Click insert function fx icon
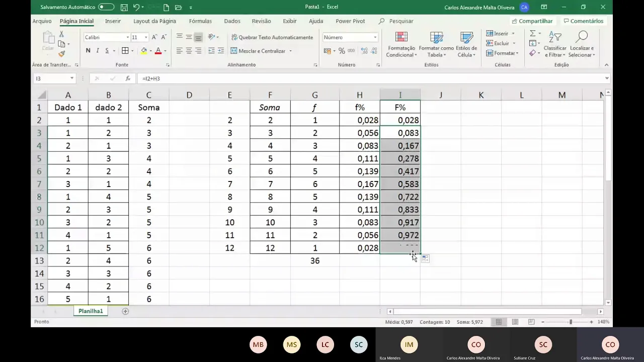Viewport: 644px width, 362px height. click(128, 78)
